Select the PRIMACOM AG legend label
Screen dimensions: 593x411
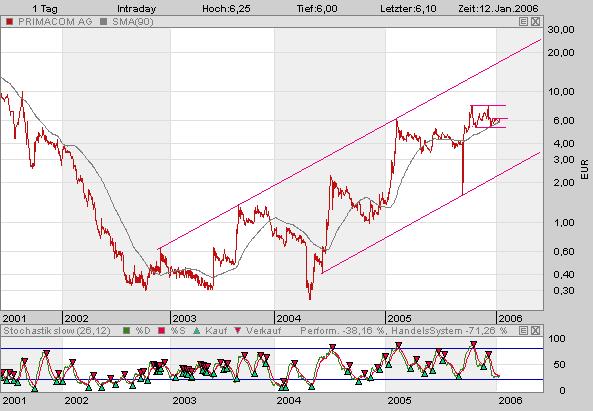[x=55, y=22]
